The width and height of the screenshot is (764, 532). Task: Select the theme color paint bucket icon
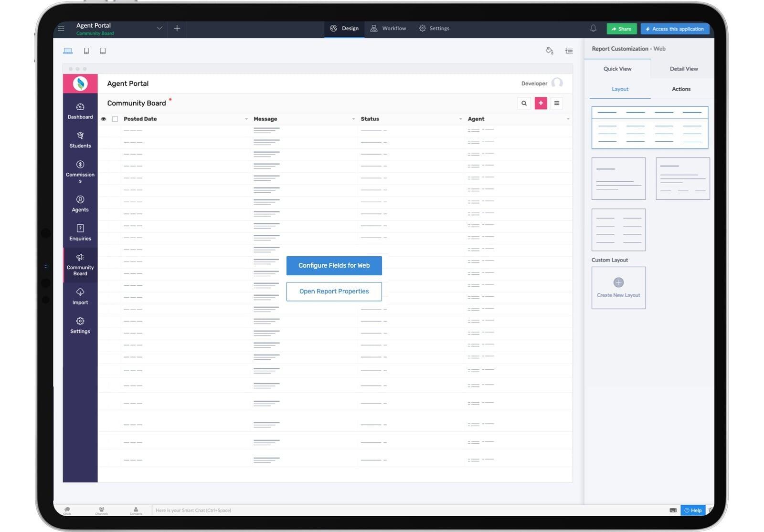click(549, 51)
